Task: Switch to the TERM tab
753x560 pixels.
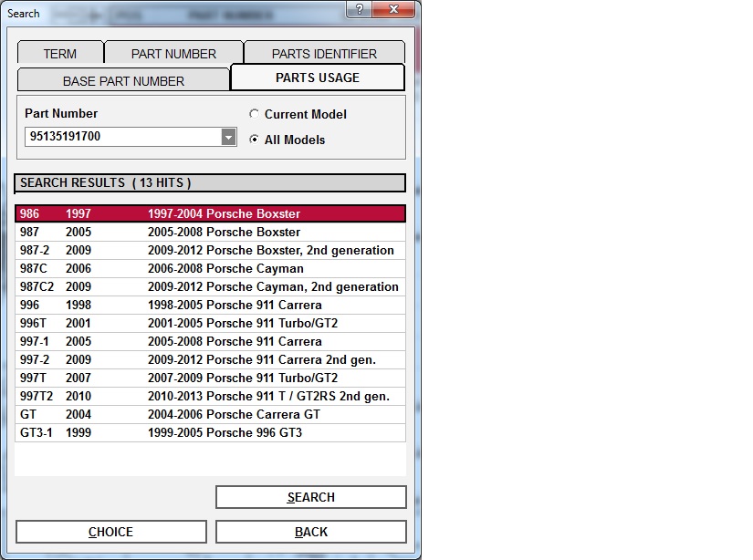Action: [60, 54]
